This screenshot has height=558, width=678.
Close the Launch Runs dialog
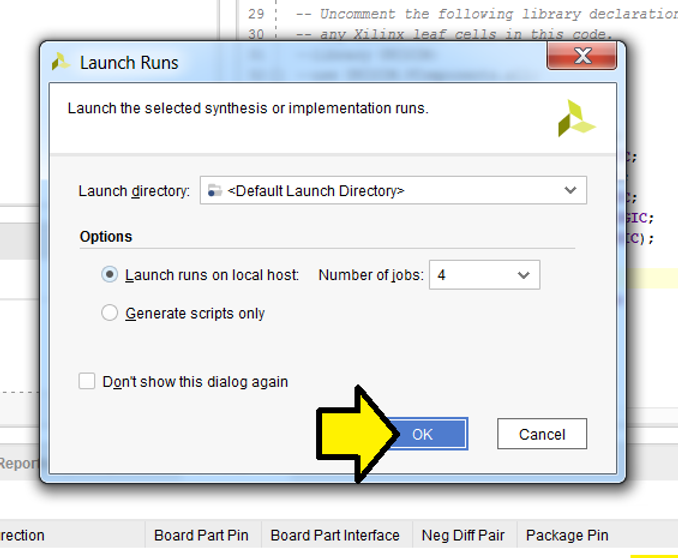tap(582, 55)
